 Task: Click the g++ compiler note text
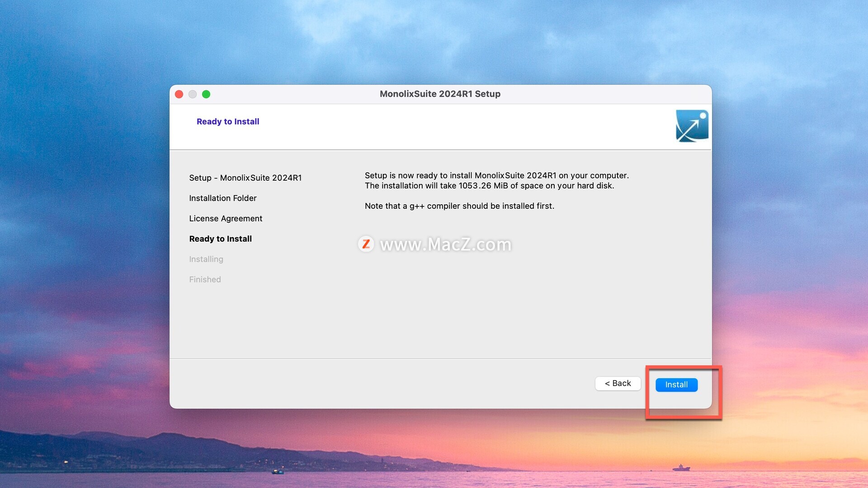pos(459,206)
